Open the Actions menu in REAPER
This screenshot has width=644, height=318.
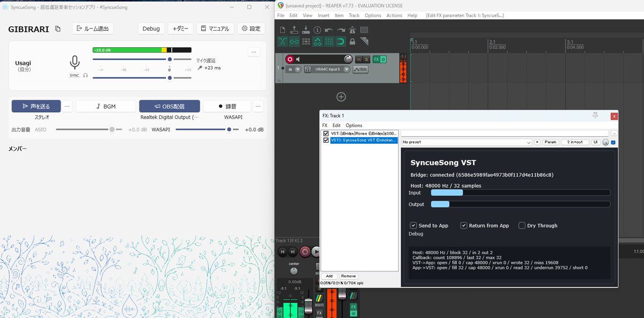tap(394, 16)
